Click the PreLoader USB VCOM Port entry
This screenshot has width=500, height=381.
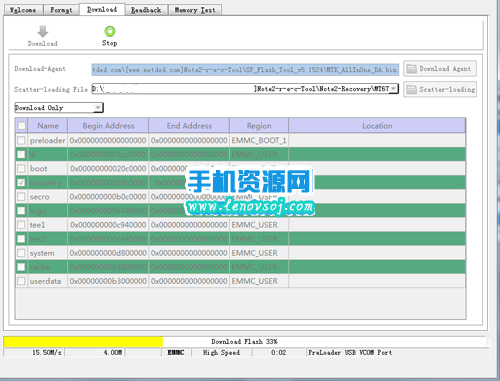350,352
